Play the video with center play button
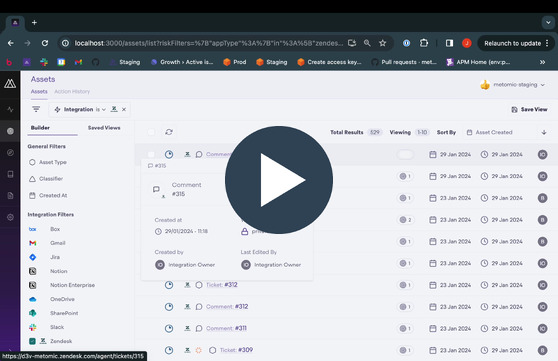Image resolution: width=558 pixels, height=361 pixels. tap(279, 180)
